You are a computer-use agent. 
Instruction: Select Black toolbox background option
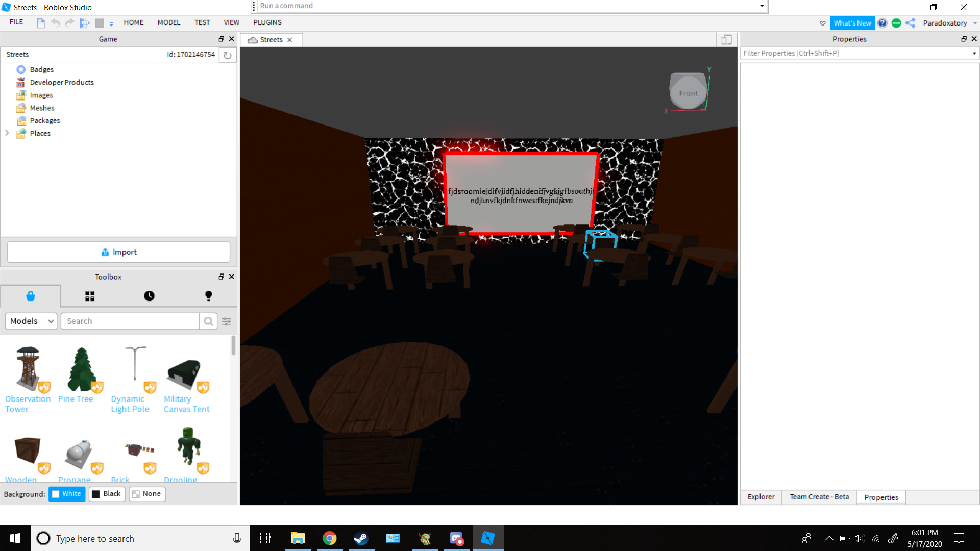[x=107, y=494]
